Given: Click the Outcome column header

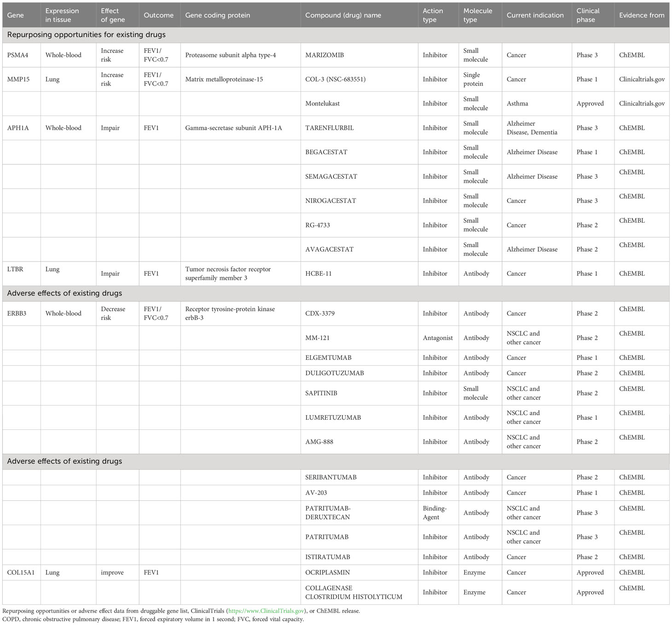Looking at the screenshot, I should [x=159, y=15].
